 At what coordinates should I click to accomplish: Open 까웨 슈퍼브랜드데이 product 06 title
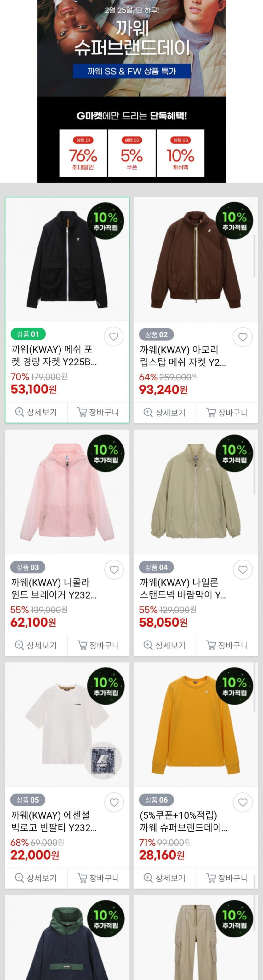[x=183, y=821]
